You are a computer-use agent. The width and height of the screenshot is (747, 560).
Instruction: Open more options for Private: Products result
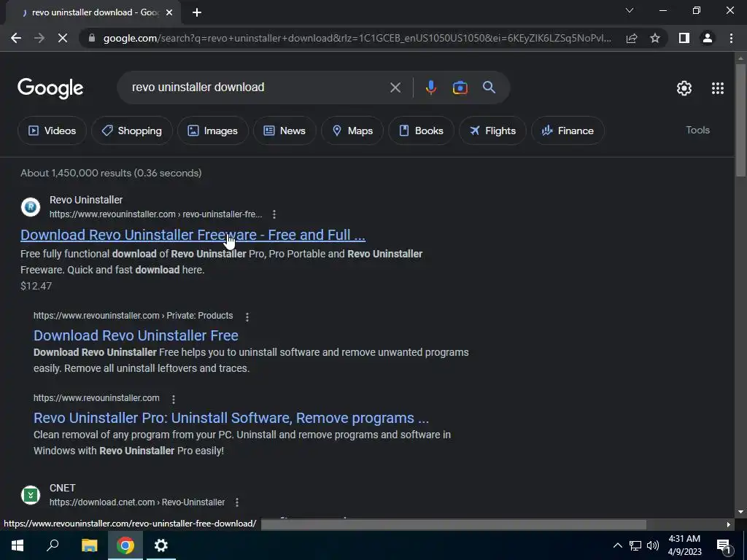[247, 316]
